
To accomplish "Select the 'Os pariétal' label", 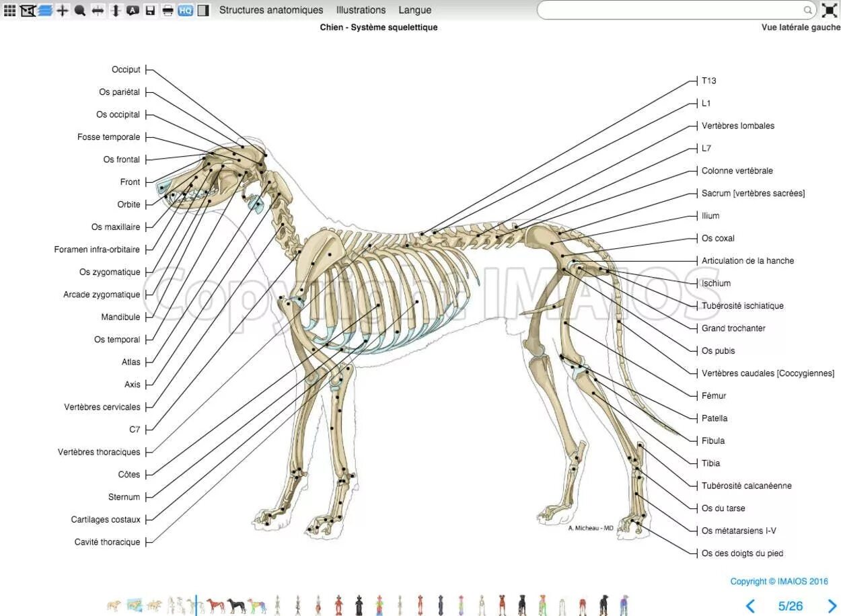I will (x=120, y=92).
